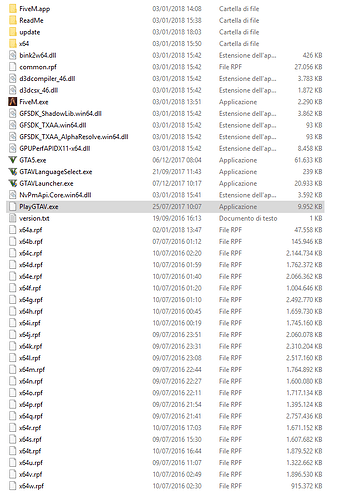Click the FiveM.app folder icon
Screen dimensions: 364x500
point(12,8)
